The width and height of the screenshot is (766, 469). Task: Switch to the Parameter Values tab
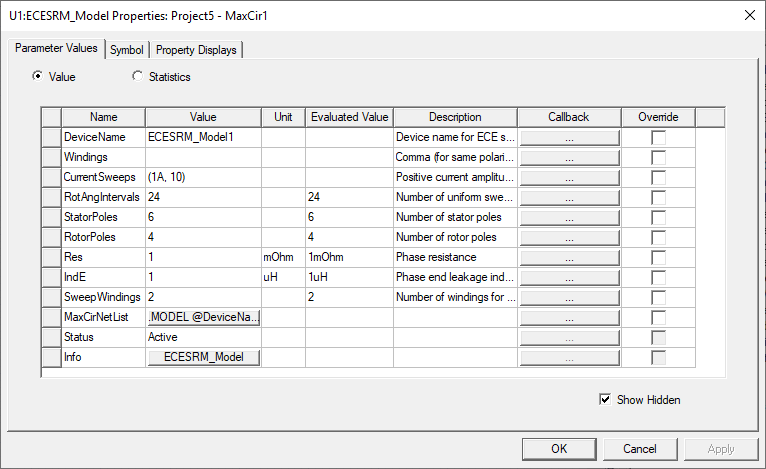[x=56, y=48]
